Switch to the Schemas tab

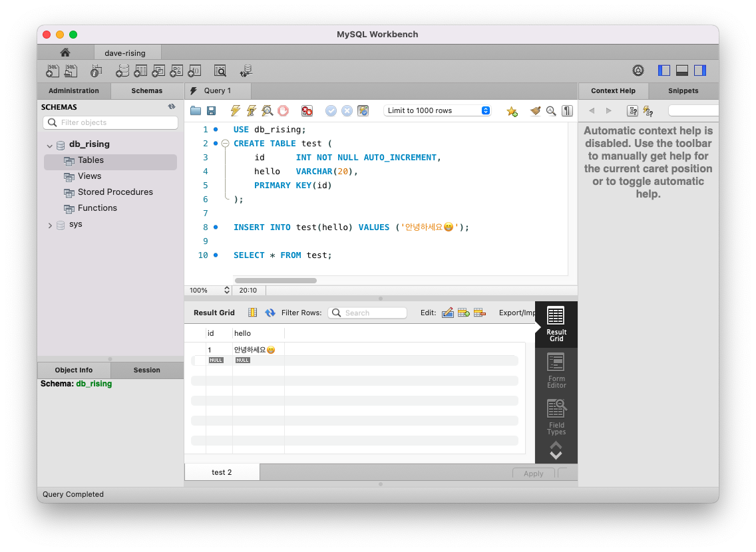(x=147, y=90)
